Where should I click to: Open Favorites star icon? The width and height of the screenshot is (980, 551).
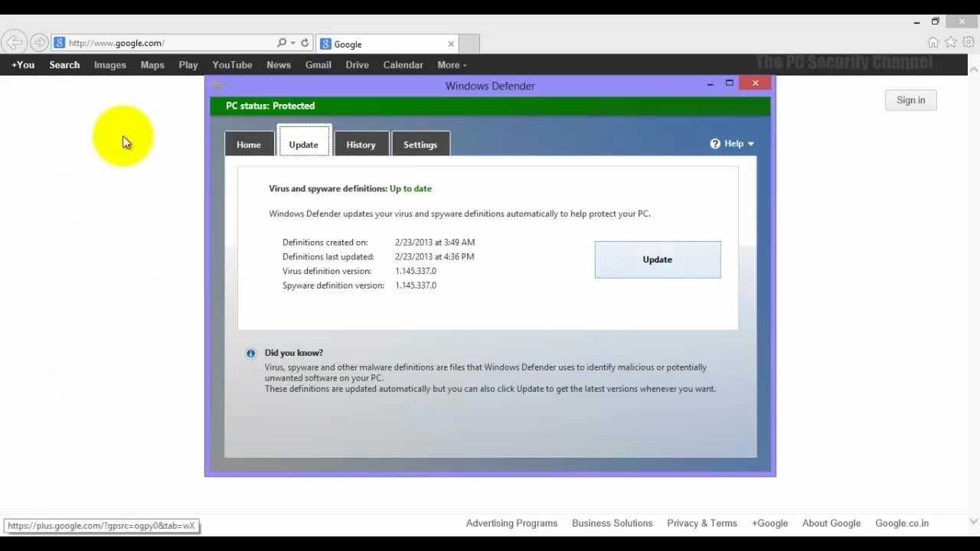(x=950, y=43)
